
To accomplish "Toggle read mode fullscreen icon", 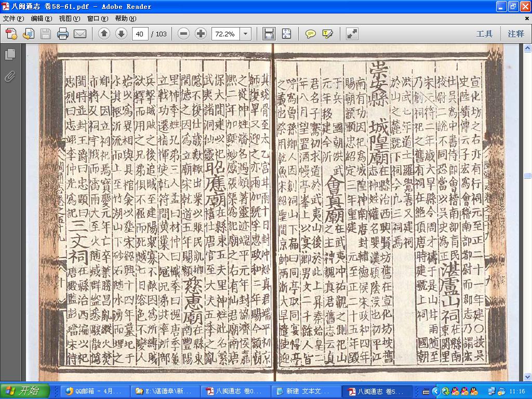I will [352, 34].
